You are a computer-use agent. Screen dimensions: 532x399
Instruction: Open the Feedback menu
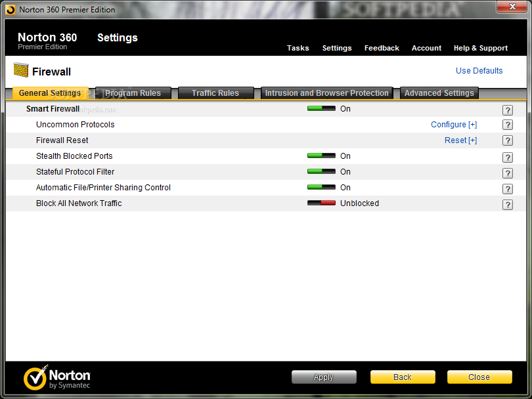click(382, 48)
